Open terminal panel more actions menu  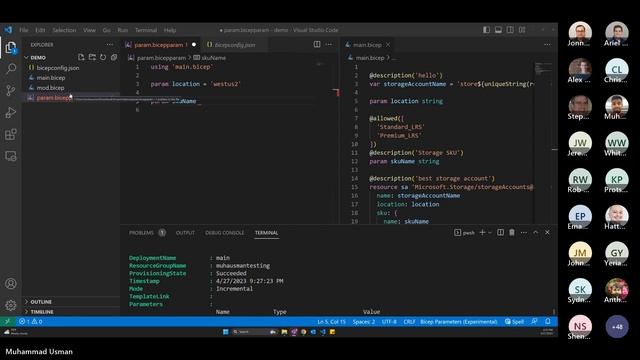coord(524,233)
